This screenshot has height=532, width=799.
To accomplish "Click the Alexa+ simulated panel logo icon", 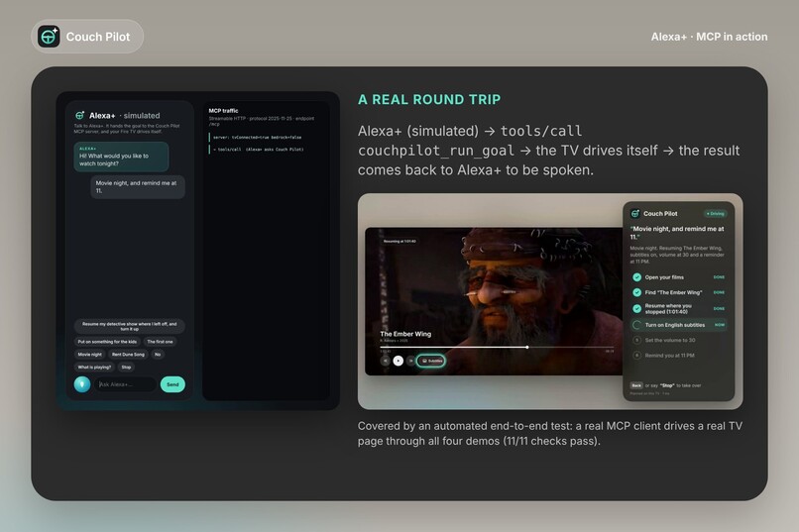I will pos(80,116).
